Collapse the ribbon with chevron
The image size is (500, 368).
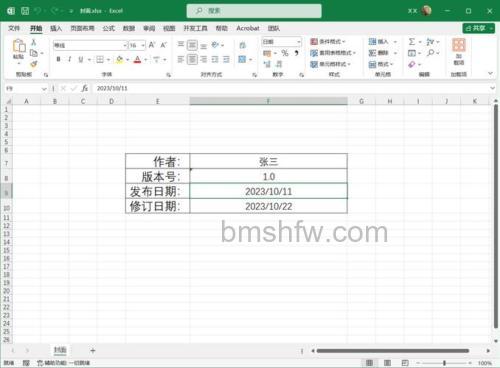pos(490,73)
